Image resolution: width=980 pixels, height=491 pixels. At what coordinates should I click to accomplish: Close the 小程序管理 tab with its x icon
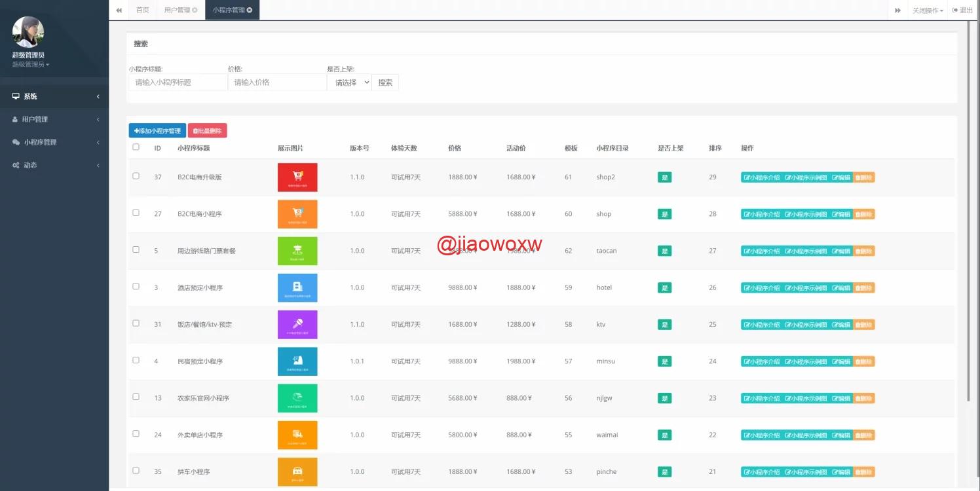250,10
